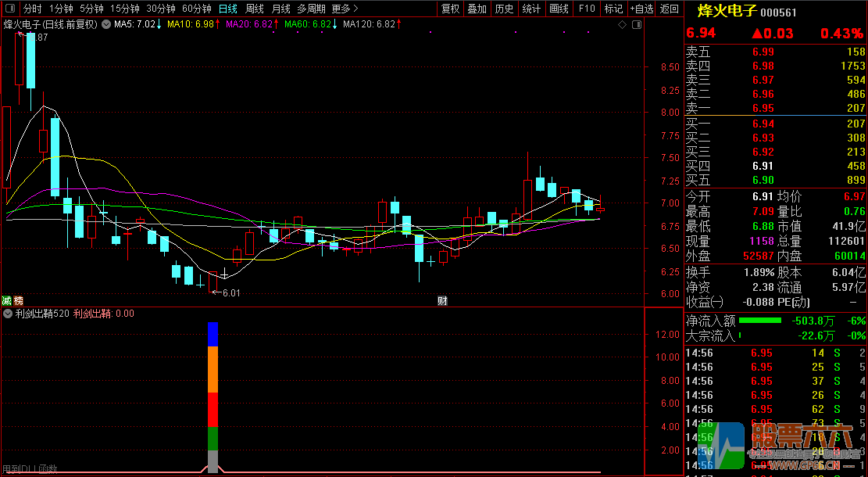Click the orange segment of indicator bar
Image resolution: width=868 pixels, height=477 pixels.
(x=213, y=369)
